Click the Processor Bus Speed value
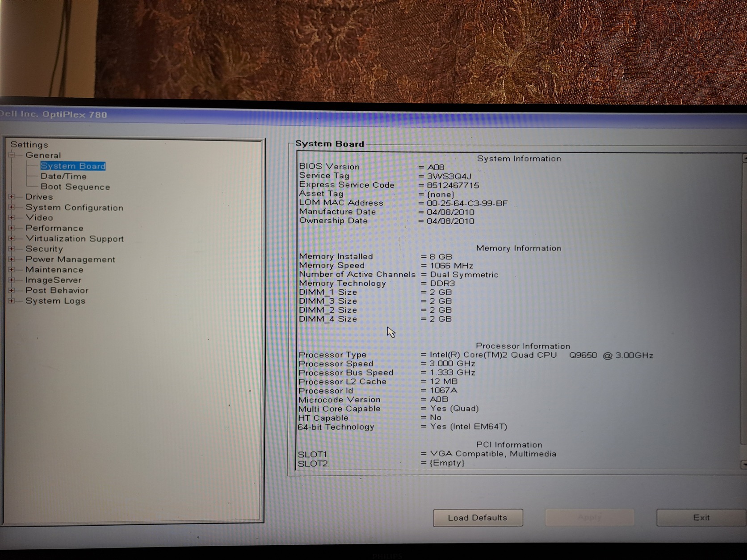This screenshot has width=747, height=560. tap(452, 372)
